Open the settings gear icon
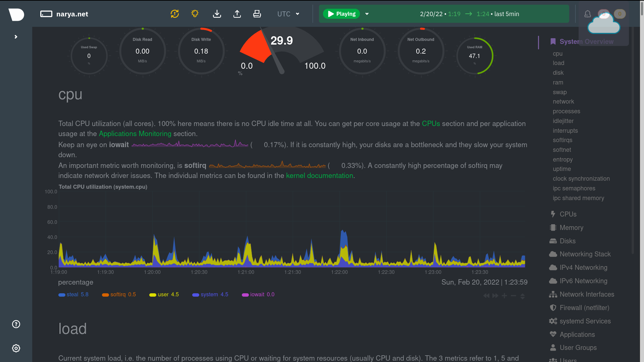644x362 pixels. pos(16,348)
